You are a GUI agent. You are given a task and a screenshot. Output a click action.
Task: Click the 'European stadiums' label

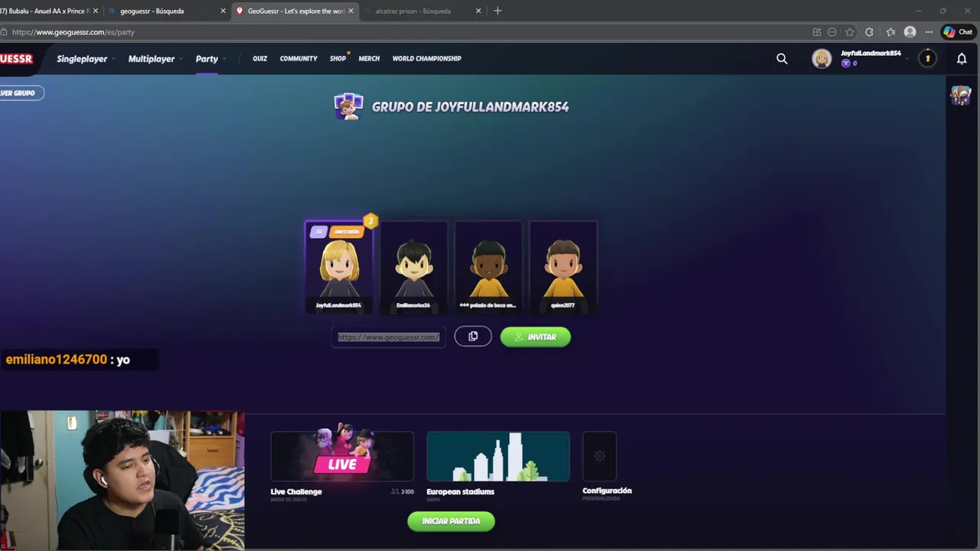460,491
